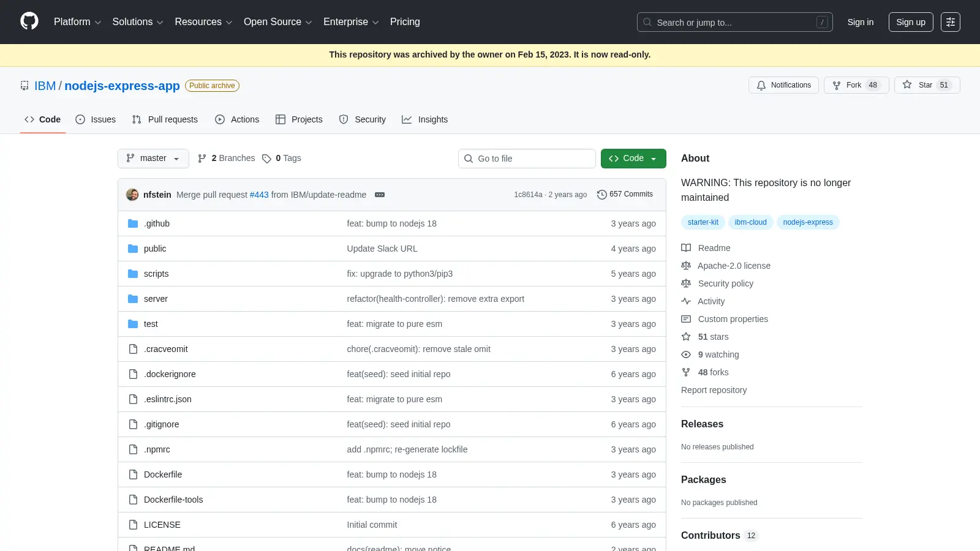Screen dimensions: 980x551
Task: Click the commit history clock icon
Action: pyautogui.click(x=601, y=195)
